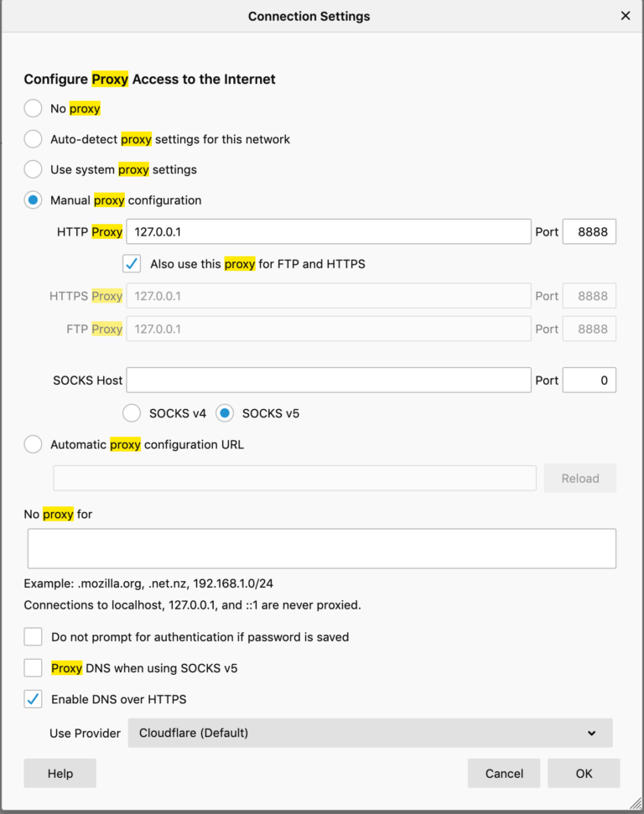The width and height of the screenshot is (644, 814).
Task: Edit the HTTP Proxy port number
Action: click(589, 231)
